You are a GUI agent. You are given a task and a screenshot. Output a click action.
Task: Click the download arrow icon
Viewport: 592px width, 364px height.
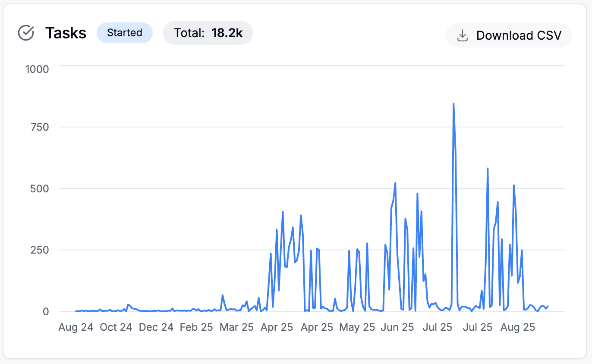click(x=463, y=35)
